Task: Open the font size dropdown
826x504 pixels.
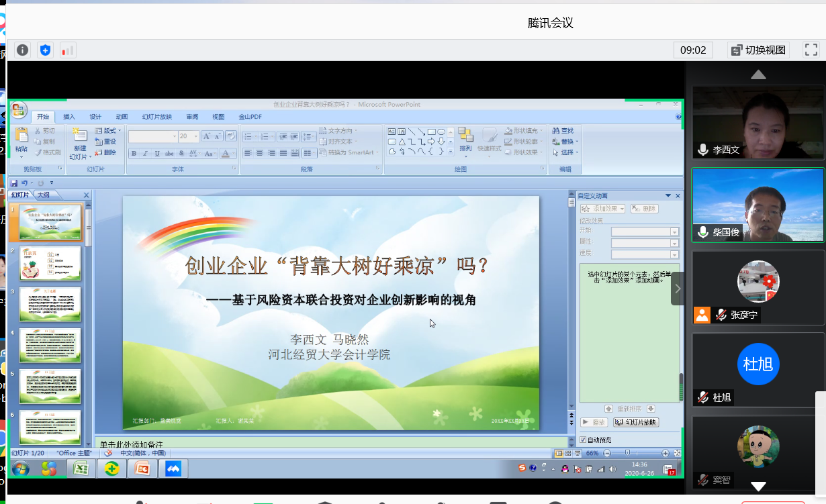Action: click(x=195, y=136)
